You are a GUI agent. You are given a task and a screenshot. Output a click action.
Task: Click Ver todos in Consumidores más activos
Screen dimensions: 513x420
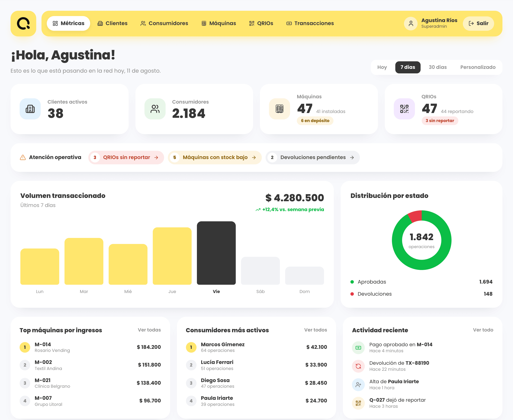[316, 330]
